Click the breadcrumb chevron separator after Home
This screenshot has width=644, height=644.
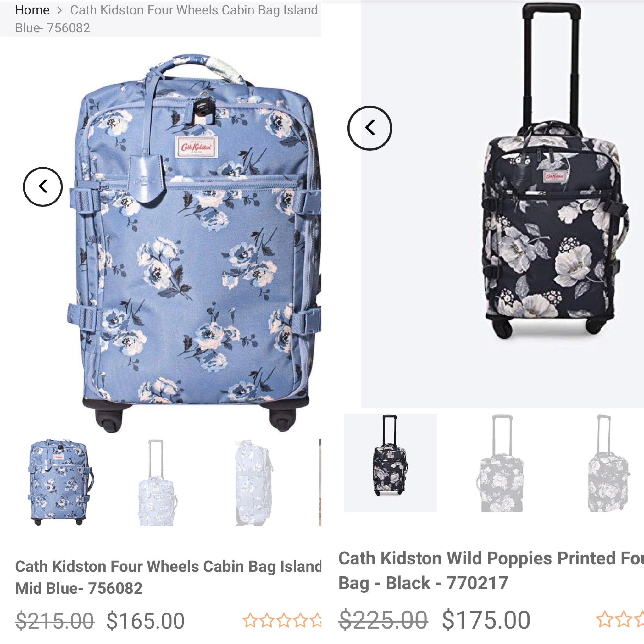[x=60, y=10]
